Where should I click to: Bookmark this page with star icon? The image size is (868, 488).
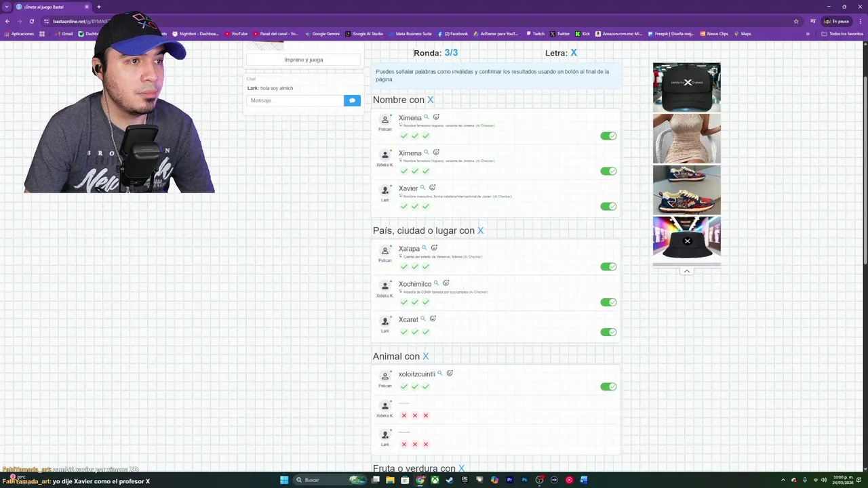click(796, 21)
